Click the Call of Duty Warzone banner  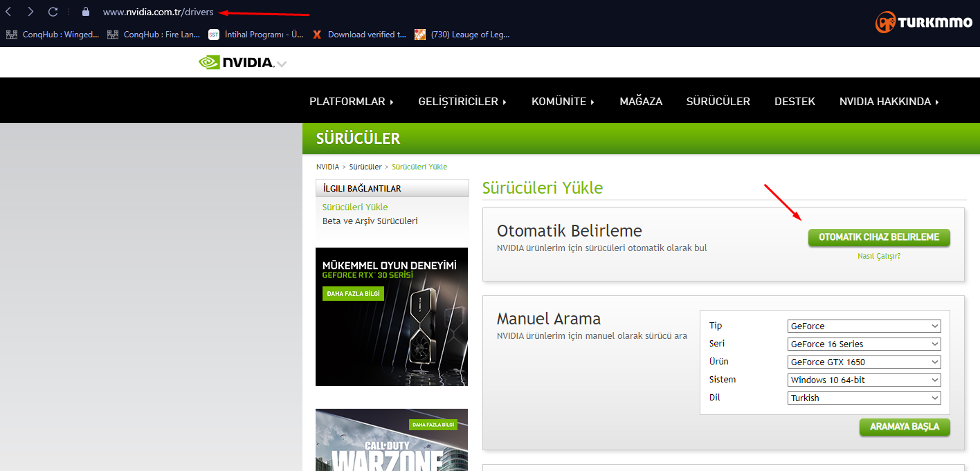(x=392, y=440)
